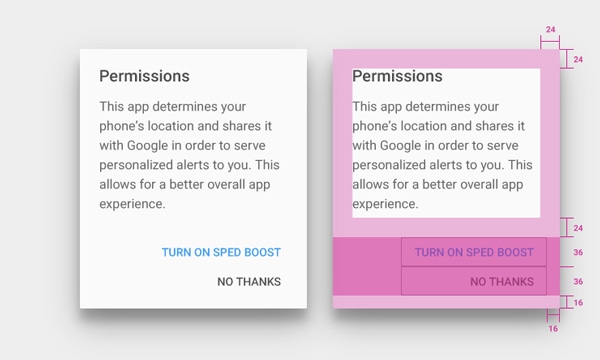600x360 pixels.
Task: Click the horizontal bracket marker under the top 24
Action: click(550, 42)
